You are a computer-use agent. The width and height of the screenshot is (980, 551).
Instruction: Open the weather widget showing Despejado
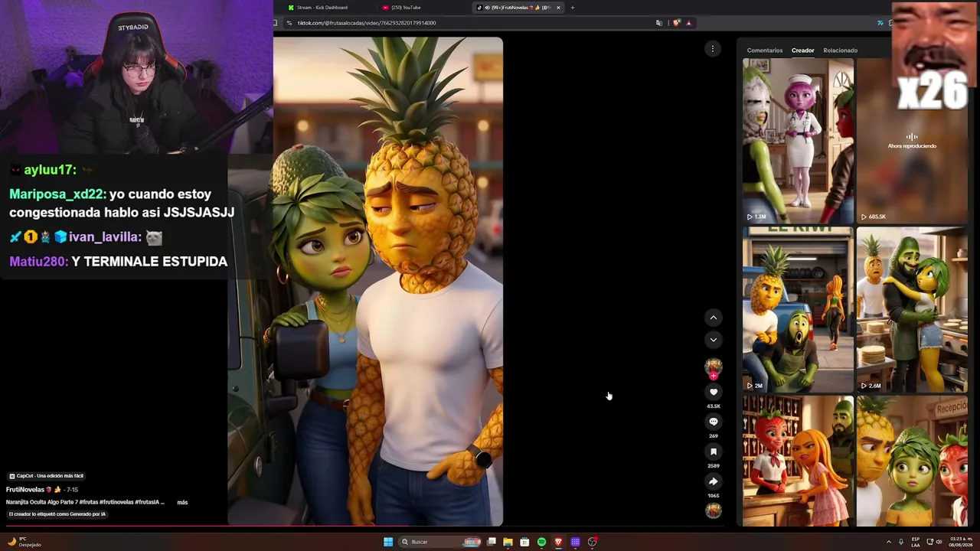point(24,542)
